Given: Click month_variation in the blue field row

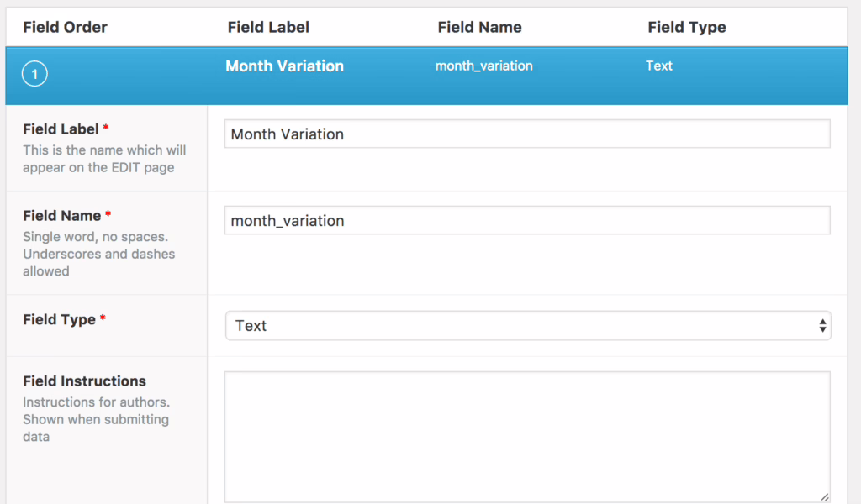Looking at the screenshot, I should [483, 66].
